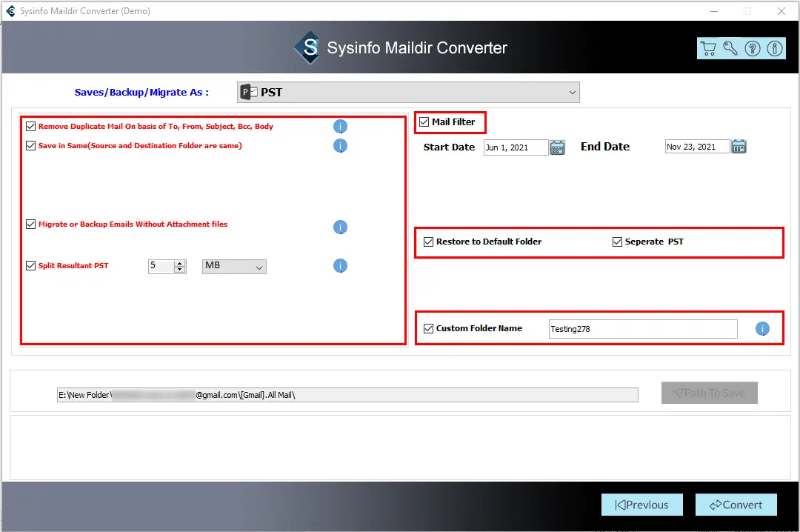Toggle Save in Same folder checkbox
This screenshot has height=532, width=800.
pos(30,145)
